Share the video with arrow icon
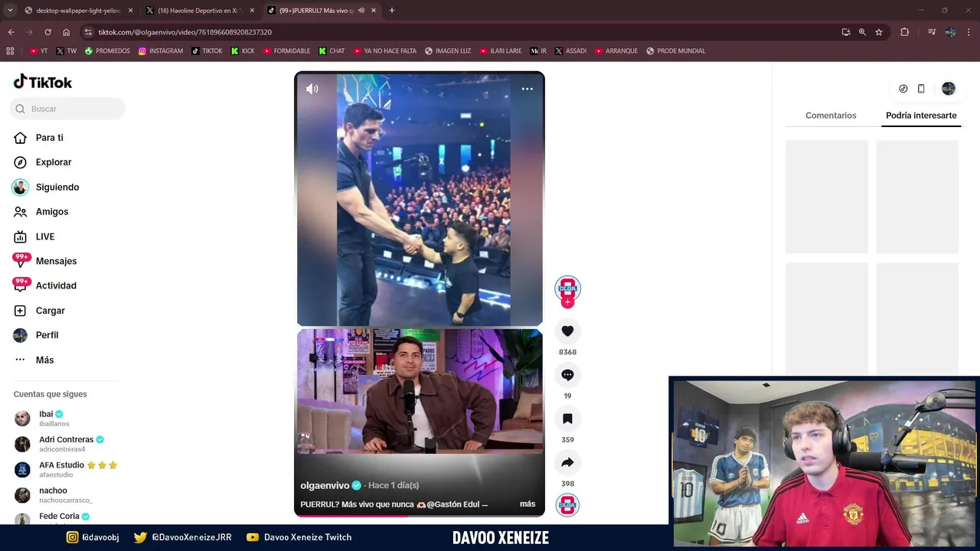Image resolution: width=980 pixels, height=551 pixels. point(567,462)
